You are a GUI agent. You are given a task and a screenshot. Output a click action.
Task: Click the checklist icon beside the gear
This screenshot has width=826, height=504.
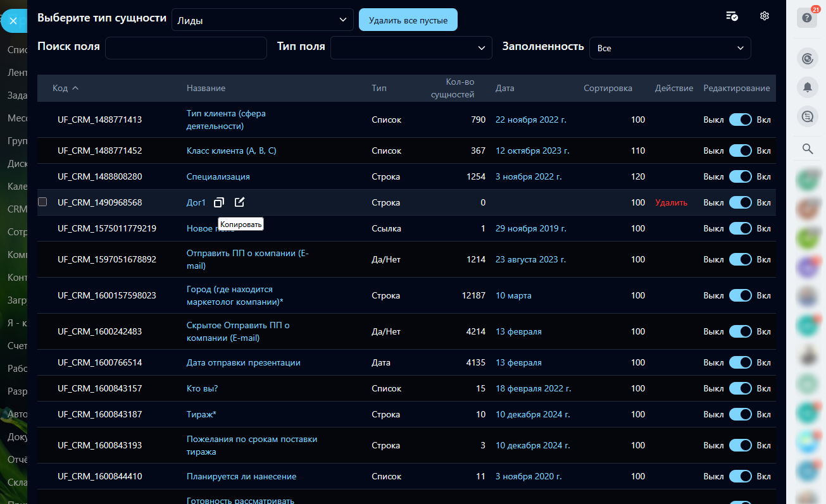tap(732, 16)
